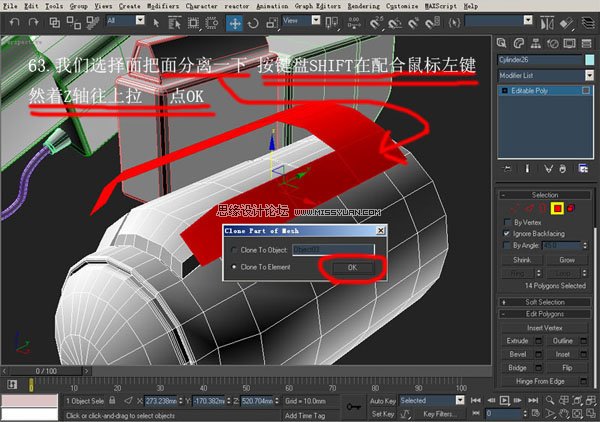
Task: Select the Clone To Object radio button
Action: 234,250
